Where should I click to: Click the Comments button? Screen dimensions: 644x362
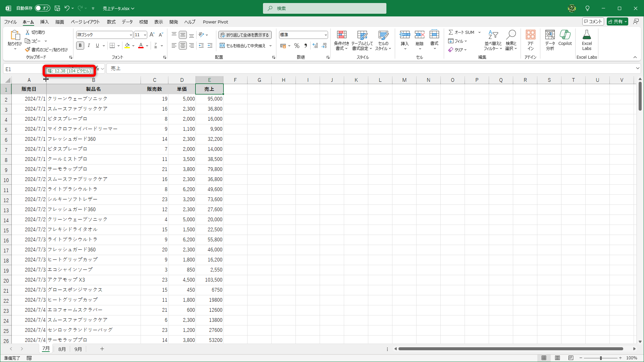[593, 21]
